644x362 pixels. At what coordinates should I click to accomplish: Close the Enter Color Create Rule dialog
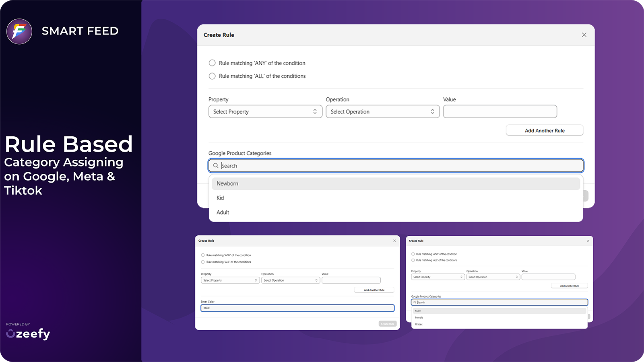tap(394, 241)
